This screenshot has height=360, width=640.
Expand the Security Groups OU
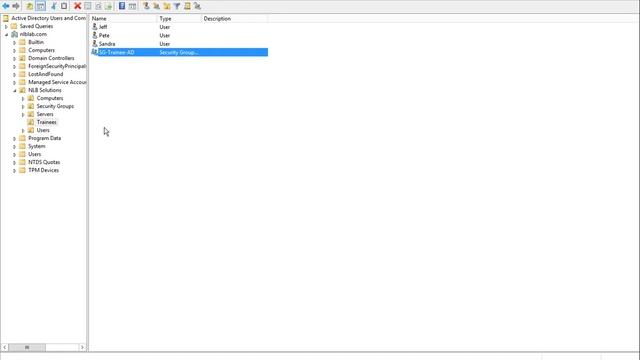(23, 107)
